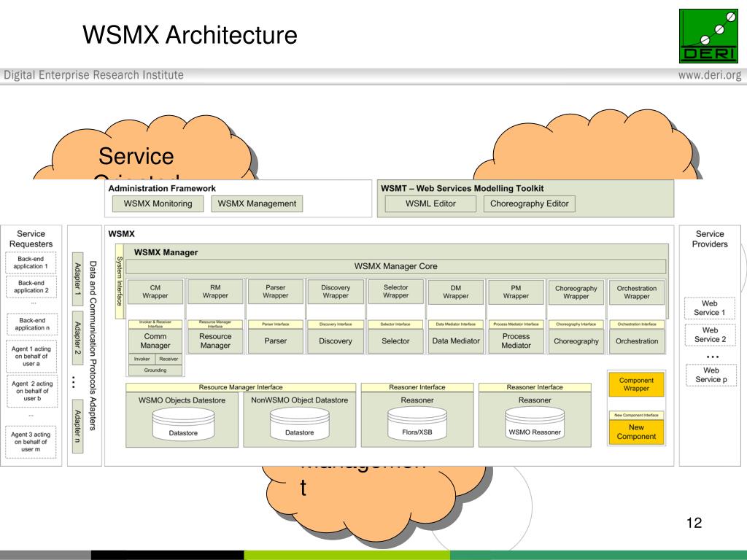This screenshot has height=560, width=747.
Task: Select the Adapter 2 block
Action: (77, 338)
